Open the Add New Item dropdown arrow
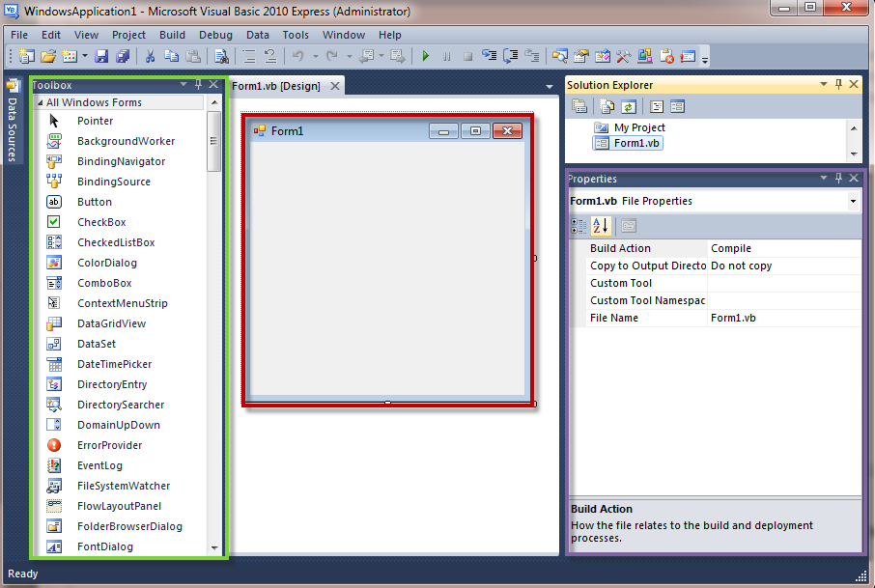875x588 pixels. pos(85,56)
